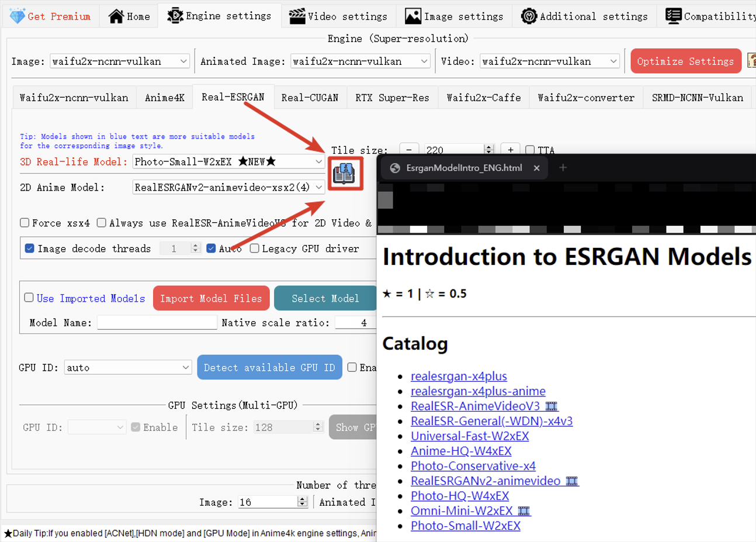This screenshot has width=756, height=542.
Task: Go to the Home tab
Action: pos(129,16)
